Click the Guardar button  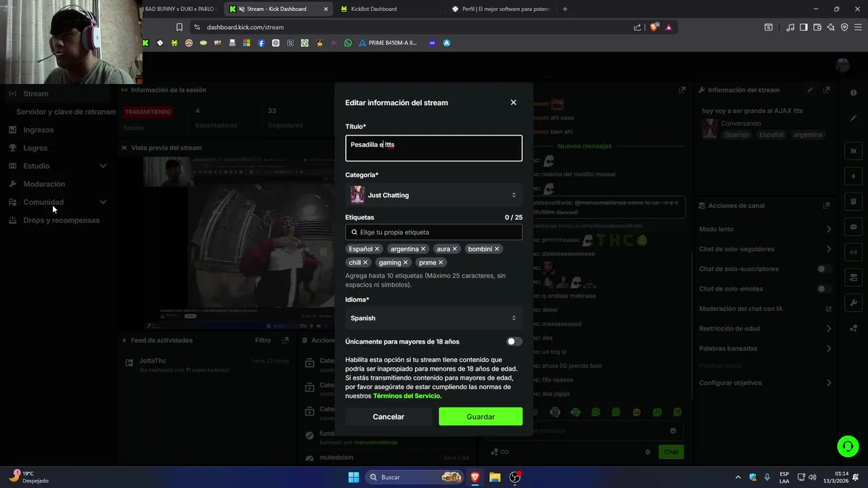pos(481,417)
